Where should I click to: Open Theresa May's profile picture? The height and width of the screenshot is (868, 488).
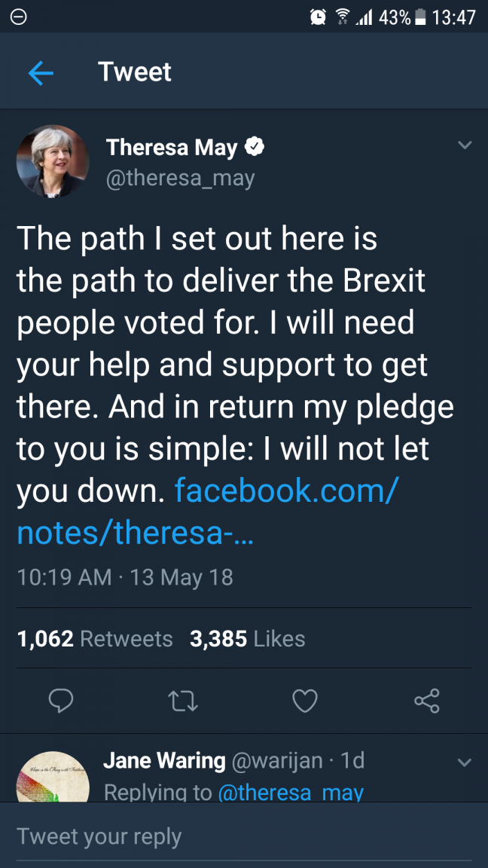[x=52, y=161]
